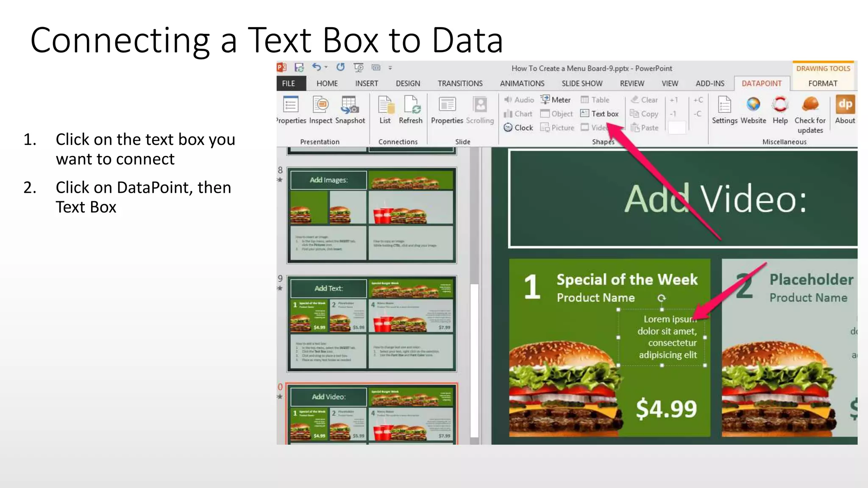
Task: Open DataPoint Help
Action: [x=780, y=110]
